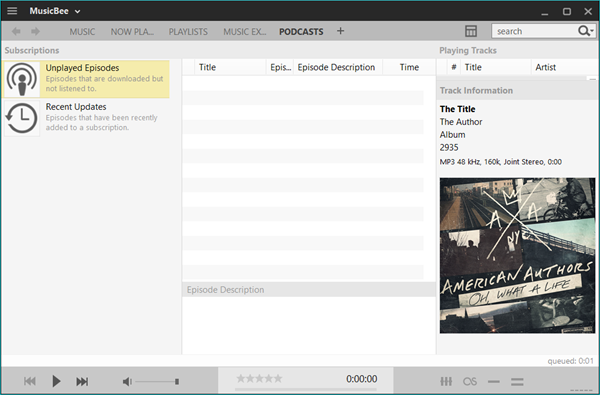Image resolution: width=600 pixels, height=395 pixels.
Task: Click the Track Information header
Action: click(476, 91)
